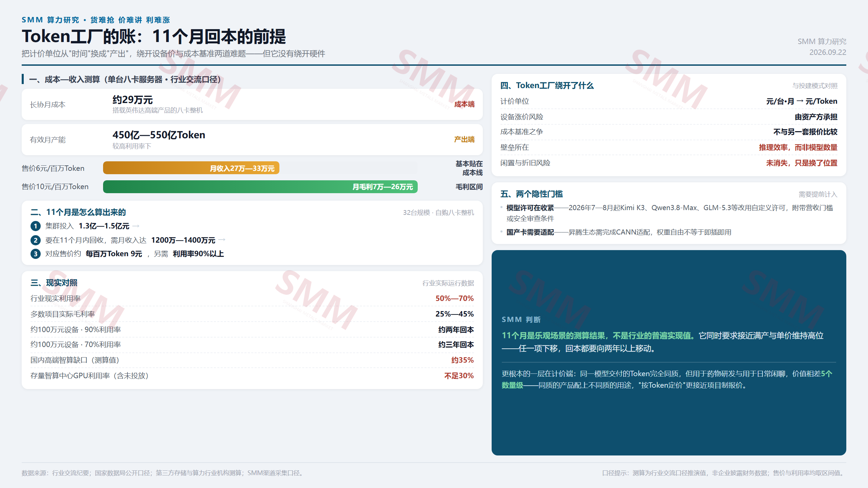Select the 壁垒所在 comparison row
Screen dimensions: 868x488
[x=669, y=147]
